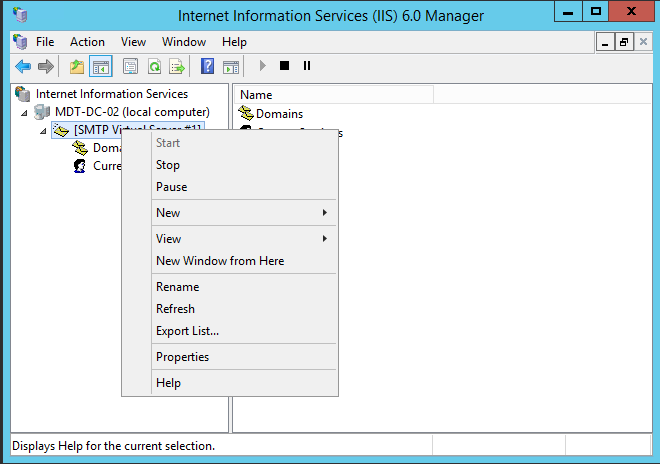Click the Internet Information Services root icon
Screen dimensions: 660x464
pos(23,94)
